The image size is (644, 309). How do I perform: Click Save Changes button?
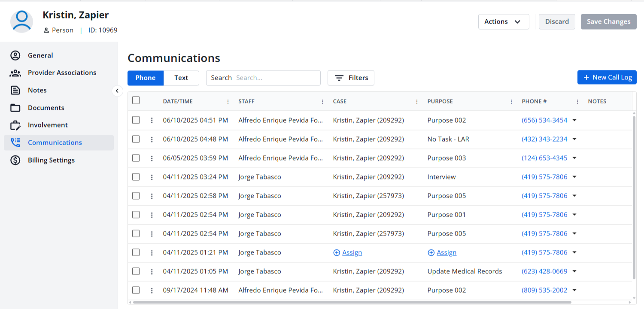click(609, 21)
